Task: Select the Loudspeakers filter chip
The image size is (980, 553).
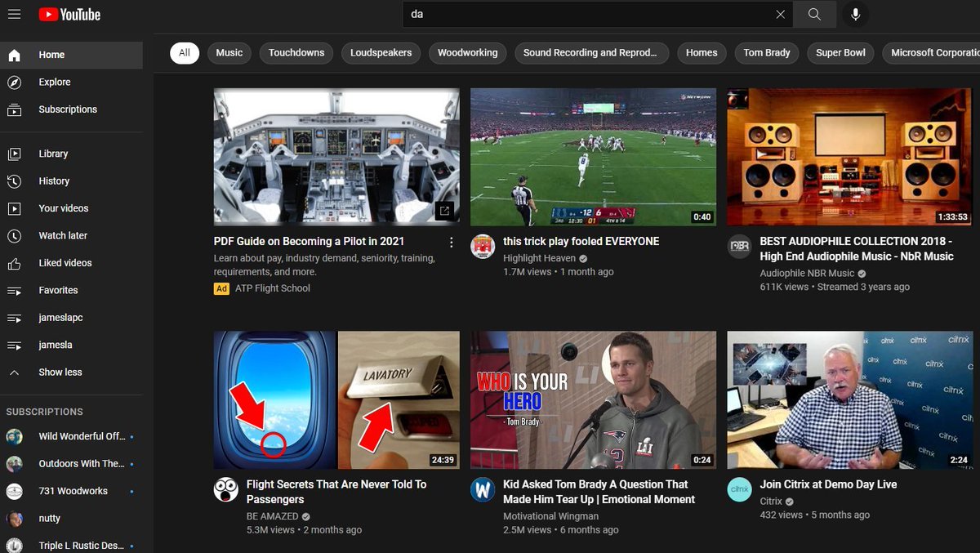Action: point(381,52)
